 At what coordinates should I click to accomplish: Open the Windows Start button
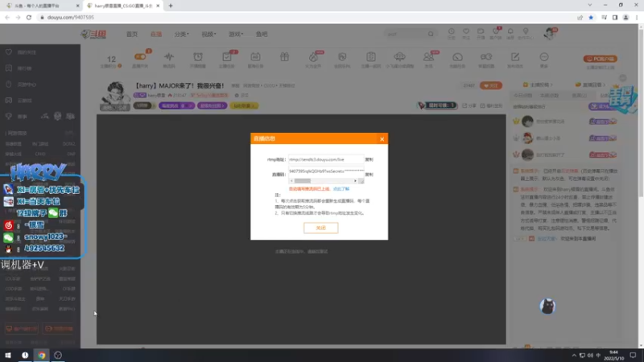(8, 355)
